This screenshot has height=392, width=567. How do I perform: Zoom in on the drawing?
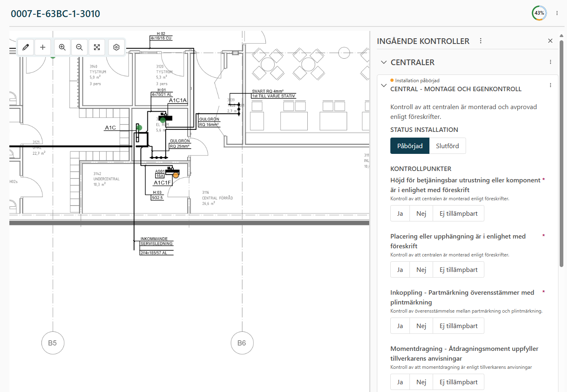62,47
